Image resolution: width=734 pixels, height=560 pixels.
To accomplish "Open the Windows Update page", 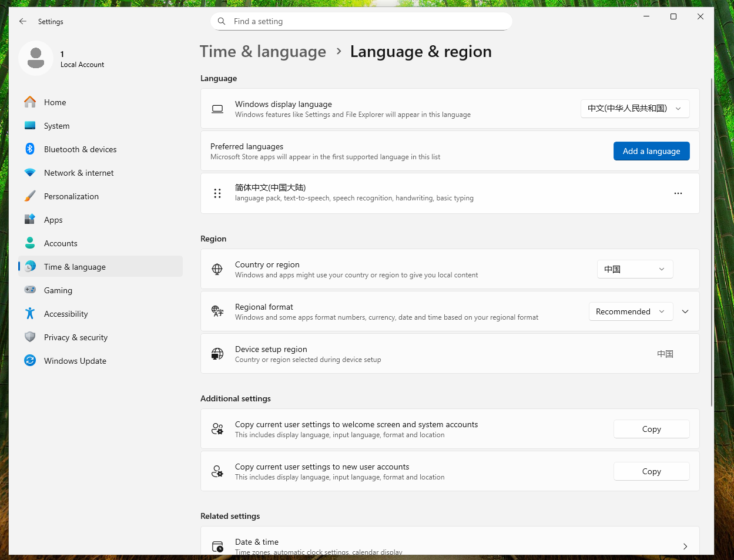I will (100, 361).
